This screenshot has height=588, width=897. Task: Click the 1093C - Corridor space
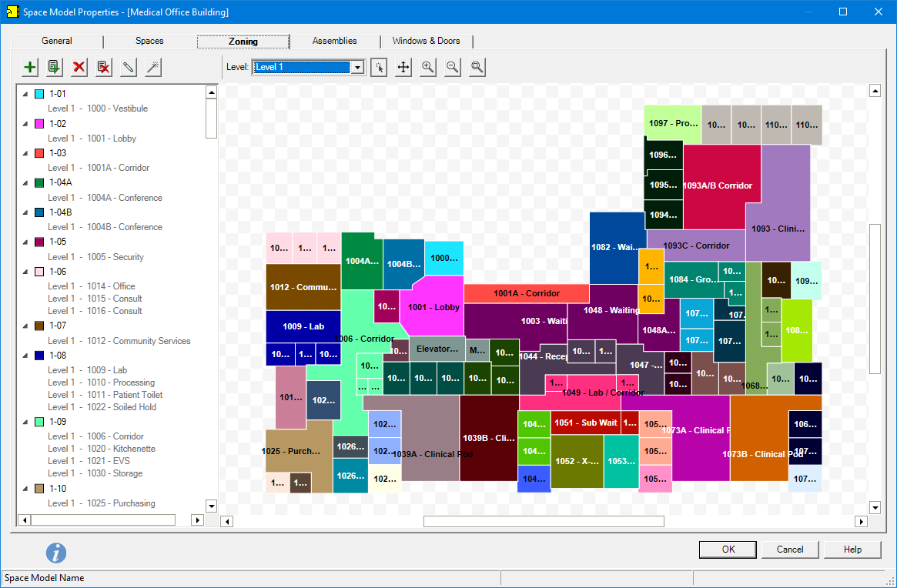tap(695, 246)
